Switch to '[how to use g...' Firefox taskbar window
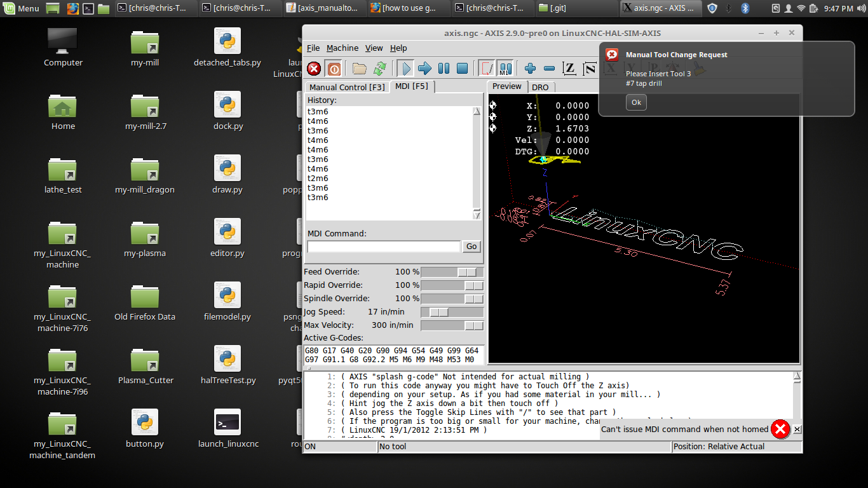Viewport: 868px width, 488px height. (x=407, y=8)
